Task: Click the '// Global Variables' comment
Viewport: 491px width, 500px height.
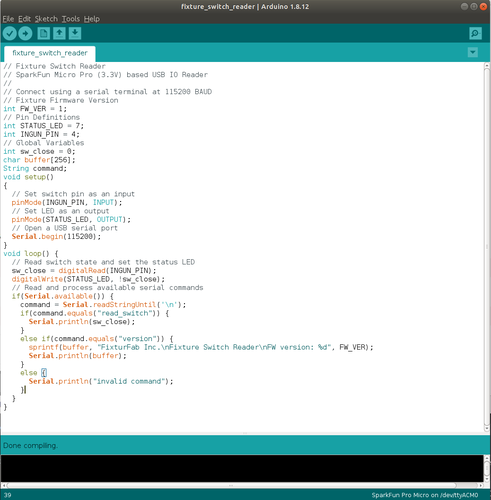Action: 44,143
